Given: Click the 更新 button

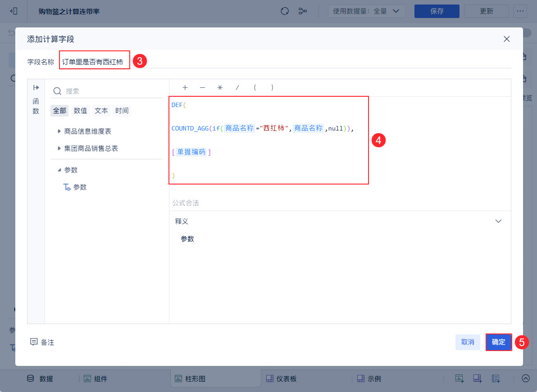Looking at the screenshot, I should (486, 11).
